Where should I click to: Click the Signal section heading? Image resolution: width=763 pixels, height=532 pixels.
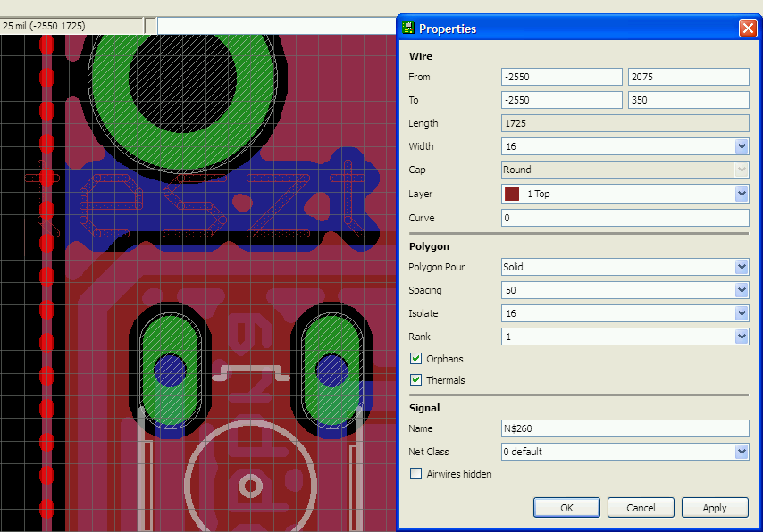point(424,408)
